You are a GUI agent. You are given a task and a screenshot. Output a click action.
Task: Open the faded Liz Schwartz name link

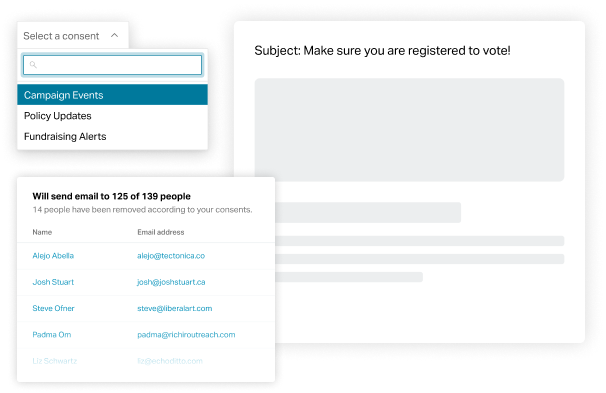[54, 361]
